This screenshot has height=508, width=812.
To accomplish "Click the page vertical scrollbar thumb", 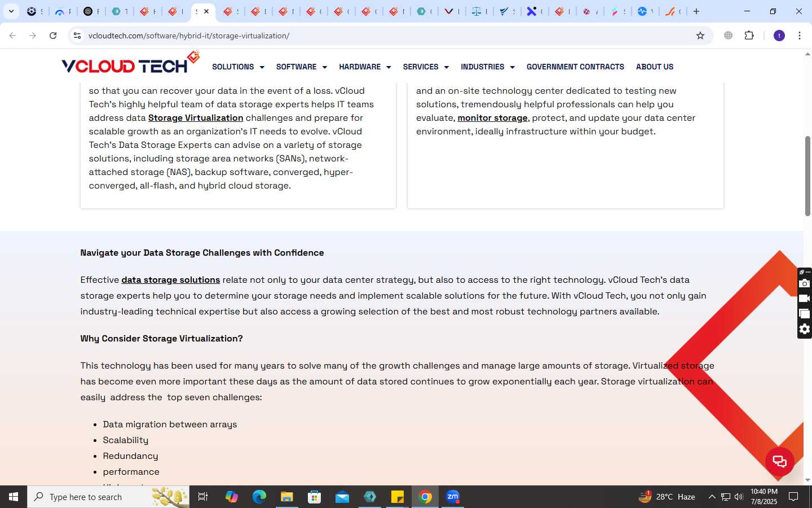I will click(x=807, y=176).
